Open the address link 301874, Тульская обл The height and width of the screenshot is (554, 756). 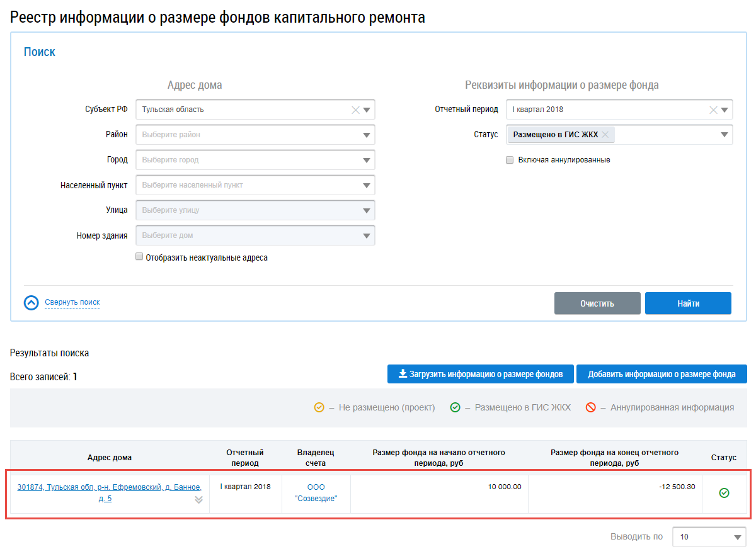coord(110,493)
